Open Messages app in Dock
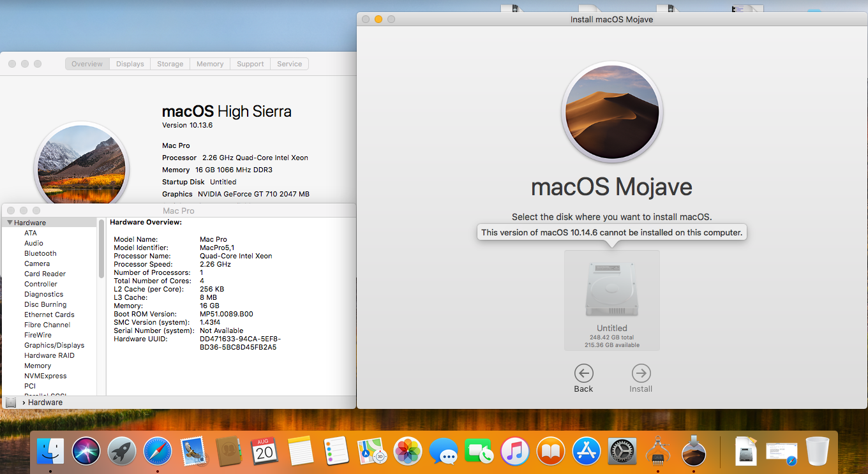The width and height of the screenshot is (868, 474). coord(443,452)
